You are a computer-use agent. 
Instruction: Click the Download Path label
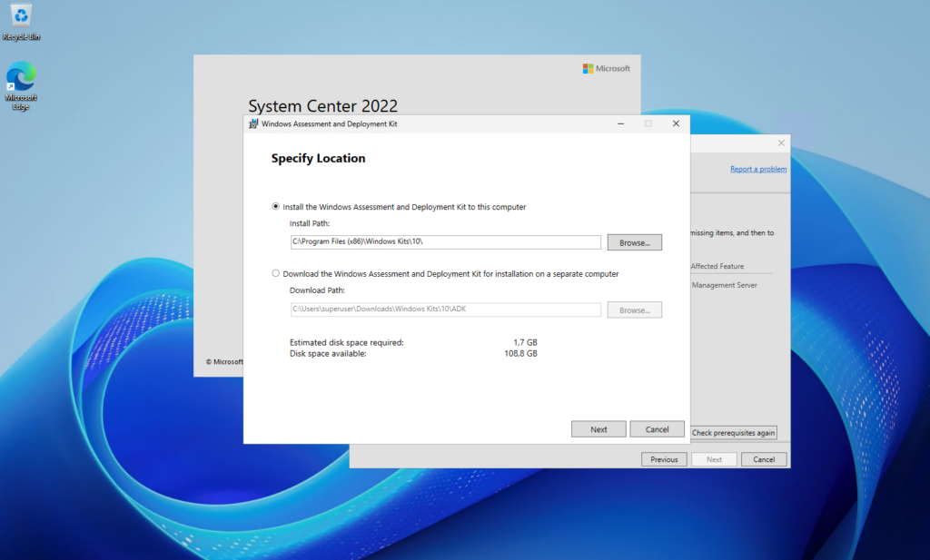(317, 290)
